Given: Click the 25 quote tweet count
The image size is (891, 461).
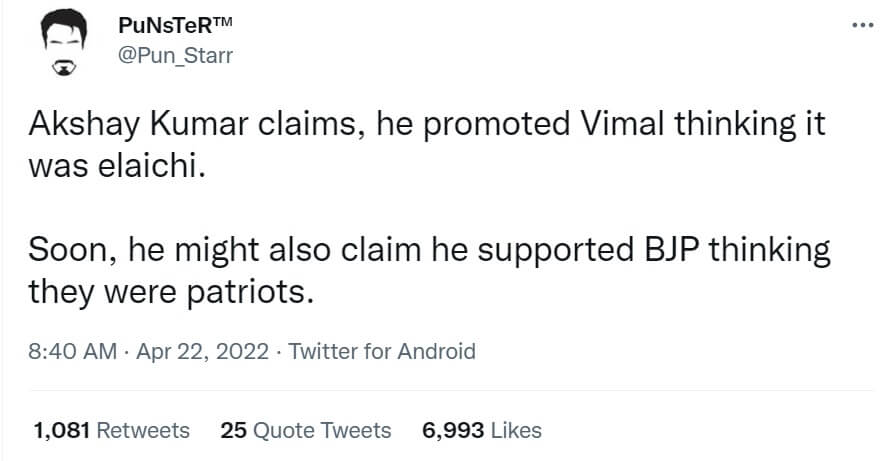Looking at the screenshot, I should click(233, 430).
